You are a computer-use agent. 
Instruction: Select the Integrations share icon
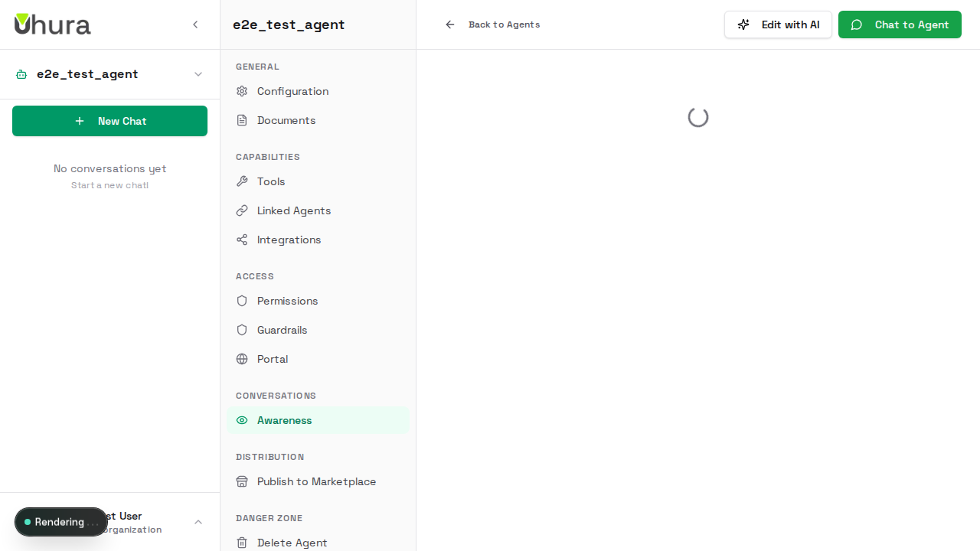[241, 240]
